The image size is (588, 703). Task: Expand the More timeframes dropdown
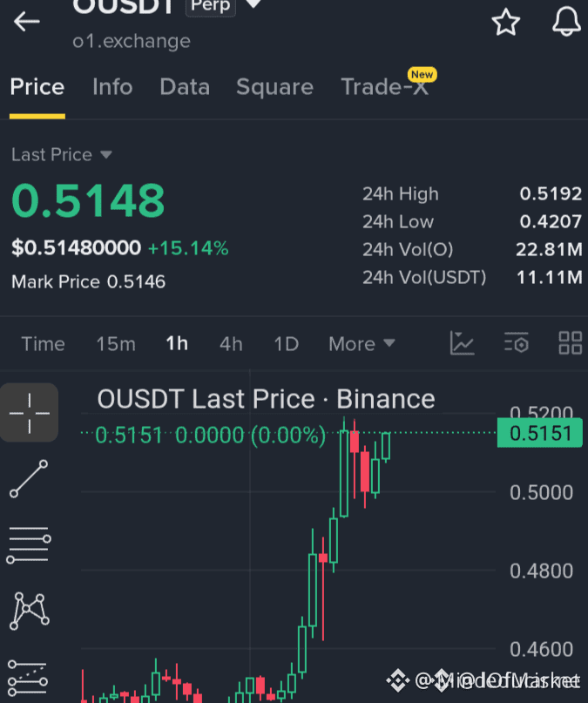(362, 344)
